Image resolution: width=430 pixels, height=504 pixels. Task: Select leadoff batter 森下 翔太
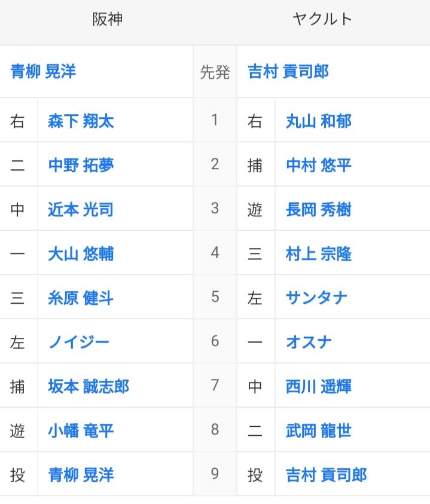(x=81, y=121)
